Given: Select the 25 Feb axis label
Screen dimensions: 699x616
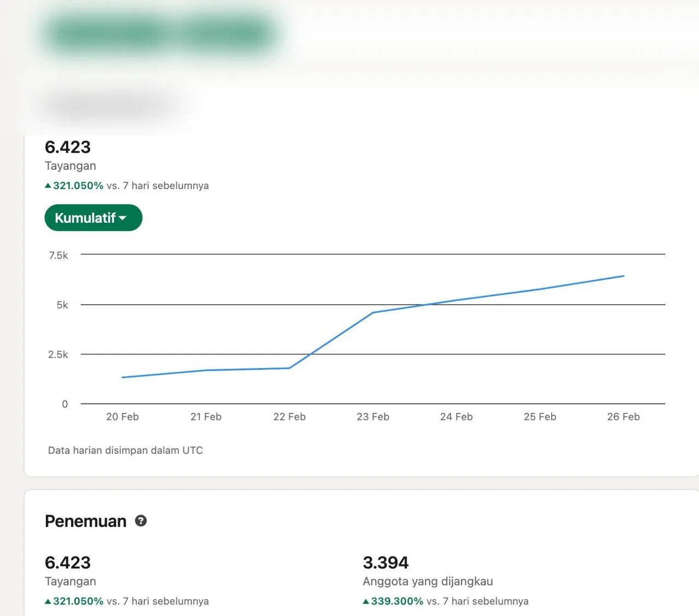Looking at the screenshot, I should [540, 417].
